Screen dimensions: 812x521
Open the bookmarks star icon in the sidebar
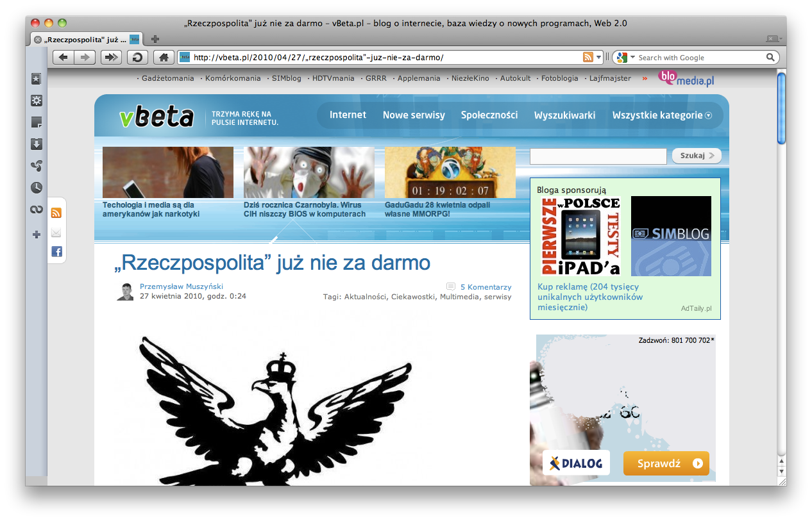pyautogui.click(x=36, y=79)
